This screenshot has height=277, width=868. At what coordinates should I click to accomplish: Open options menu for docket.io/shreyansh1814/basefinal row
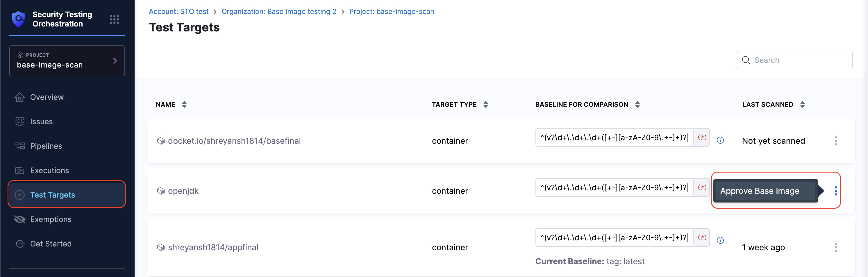coord(836,141)
